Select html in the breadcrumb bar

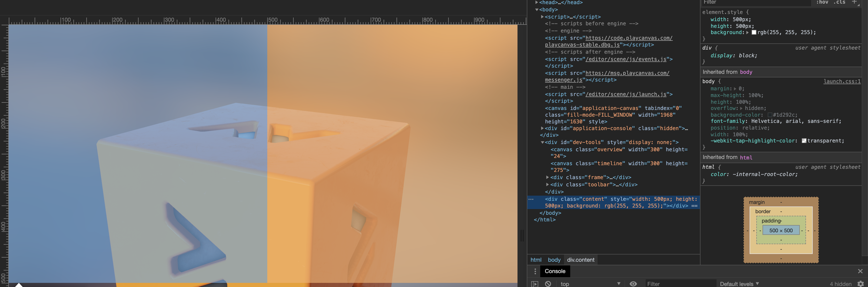coord(536,260)
